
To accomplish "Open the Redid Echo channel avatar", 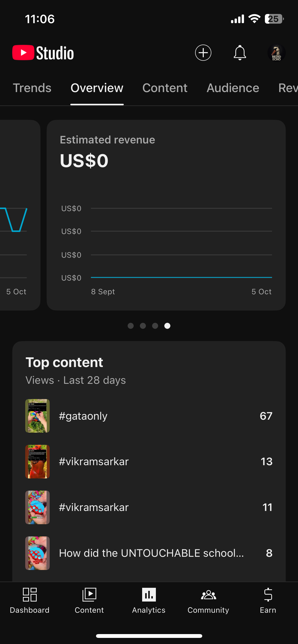I will coord(276,53).
